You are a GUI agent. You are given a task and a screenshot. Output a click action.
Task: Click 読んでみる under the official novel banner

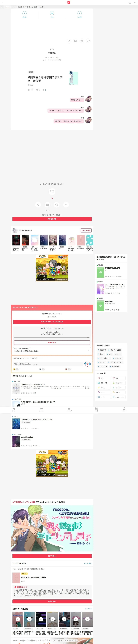pyautogui.click(x=52, y=556)
